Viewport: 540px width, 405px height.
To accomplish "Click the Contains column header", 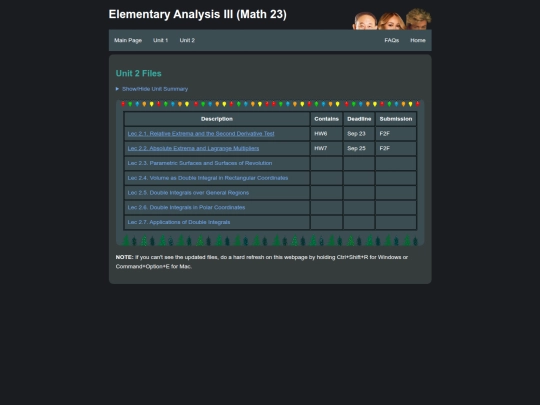I will click(x=326, y=119).
